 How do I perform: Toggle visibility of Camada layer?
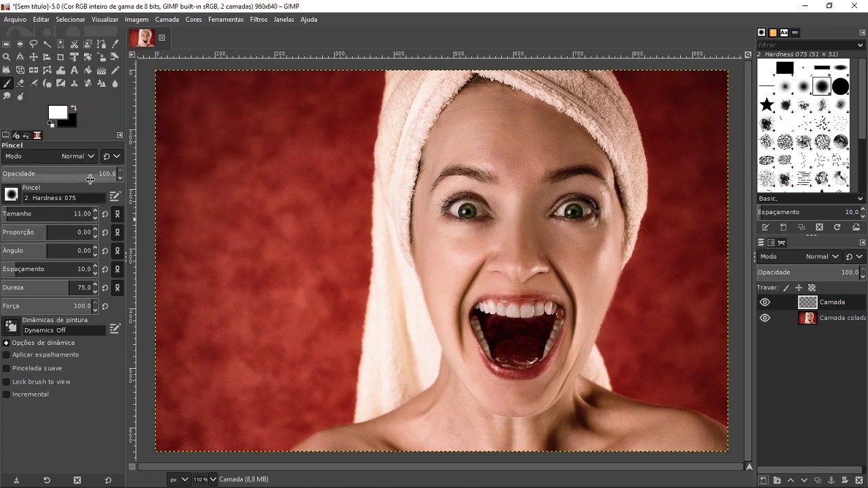765,302
